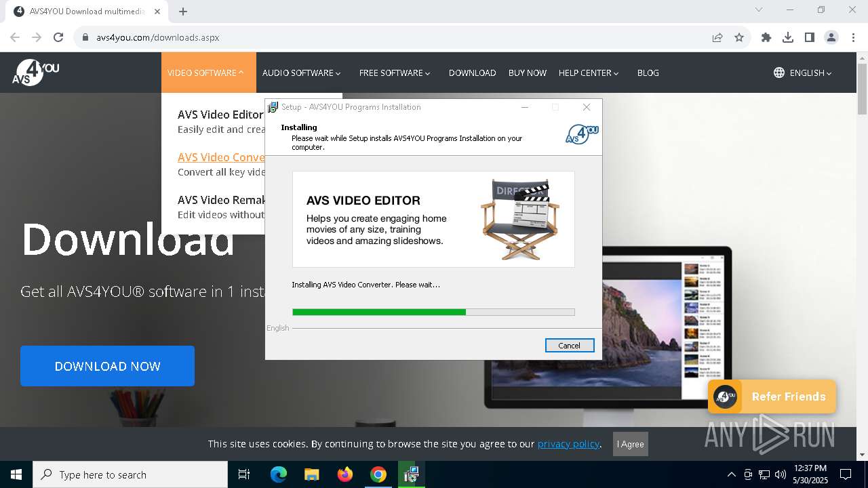This screenshot has height=488, width=868.
Task: Expand the VIDEO SOFTWARE menu
Action: tap(209, 73)
